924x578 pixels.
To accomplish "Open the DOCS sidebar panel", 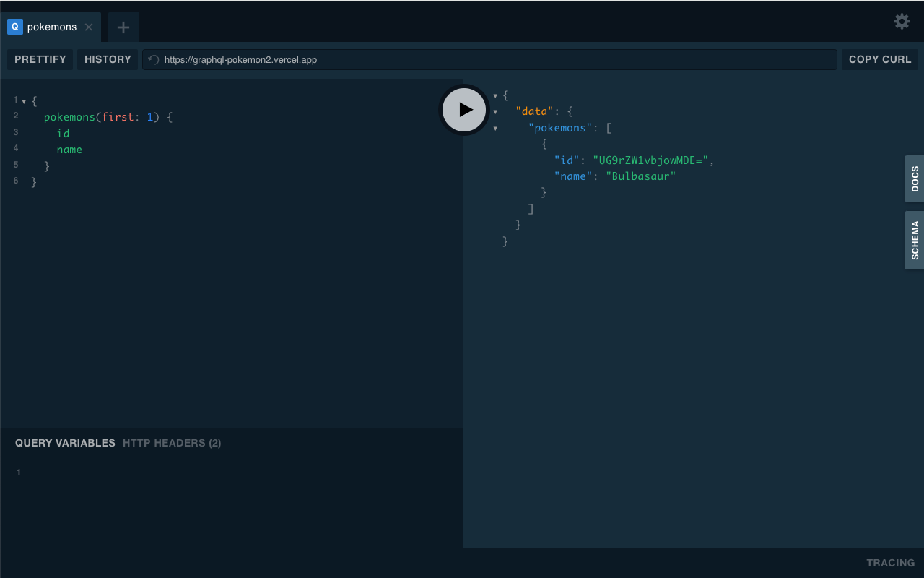I will (x=914, y=178).
